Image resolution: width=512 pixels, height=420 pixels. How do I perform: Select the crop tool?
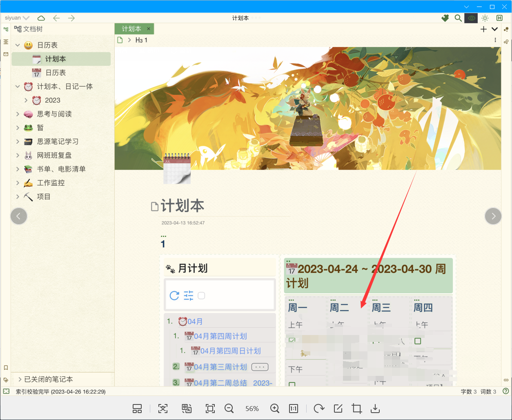(357, 409)
